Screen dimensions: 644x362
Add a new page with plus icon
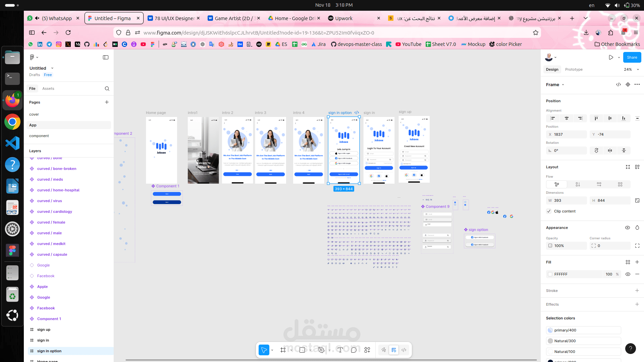107,102
